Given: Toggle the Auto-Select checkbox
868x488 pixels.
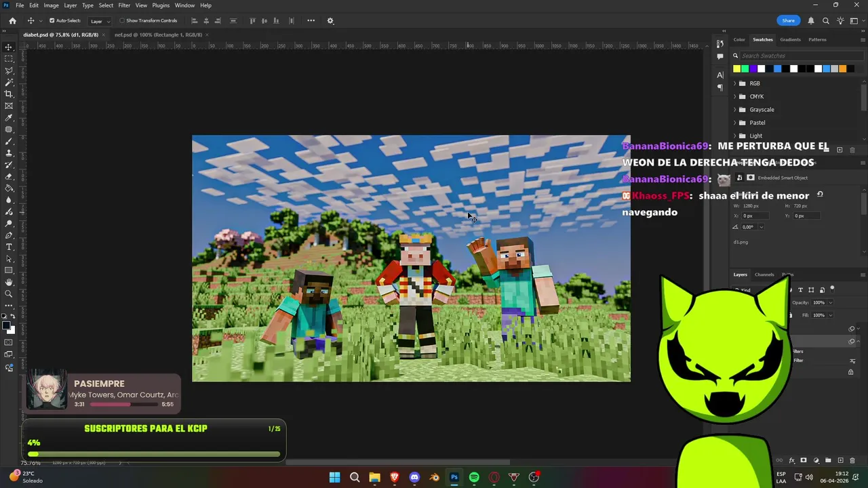Looking at the screenshot, I should click(52, 21).
